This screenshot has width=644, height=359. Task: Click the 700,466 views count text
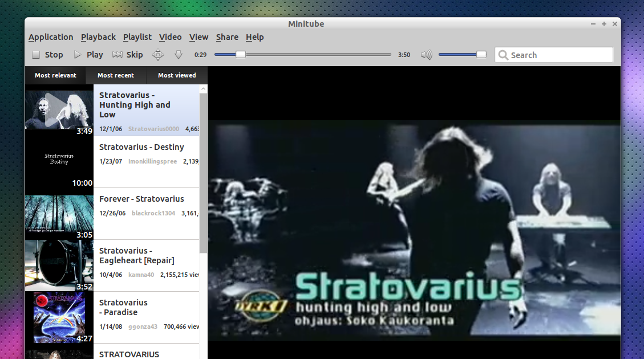point(181,327)
